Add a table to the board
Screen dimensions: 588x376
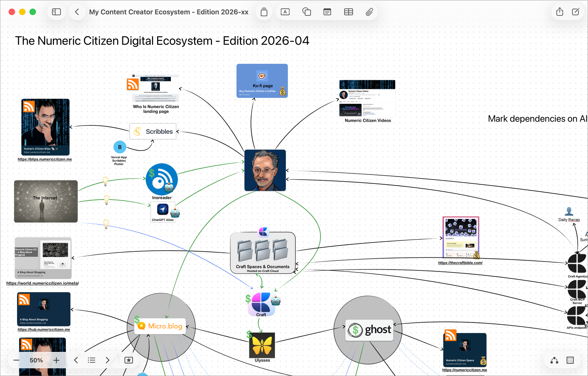pyautogui.click(x=348, y=12)
